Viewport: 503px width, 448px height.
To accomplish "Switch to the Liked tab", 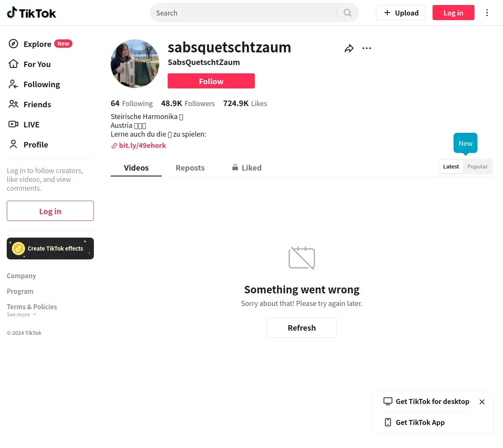I will [247, 168].
